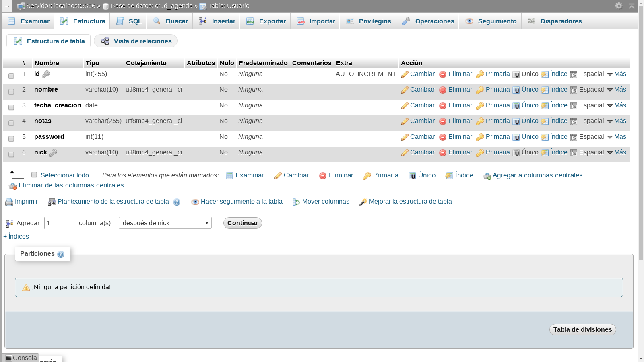Open the Disparadores tab
Viewport: 644px width, 362px height.
(x=554, y=21)
